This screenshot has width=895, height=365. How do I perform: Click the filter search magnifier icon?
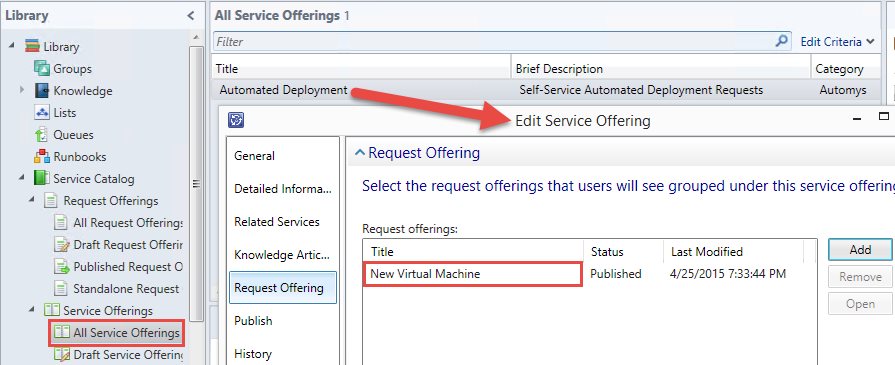tap(781, 41)
